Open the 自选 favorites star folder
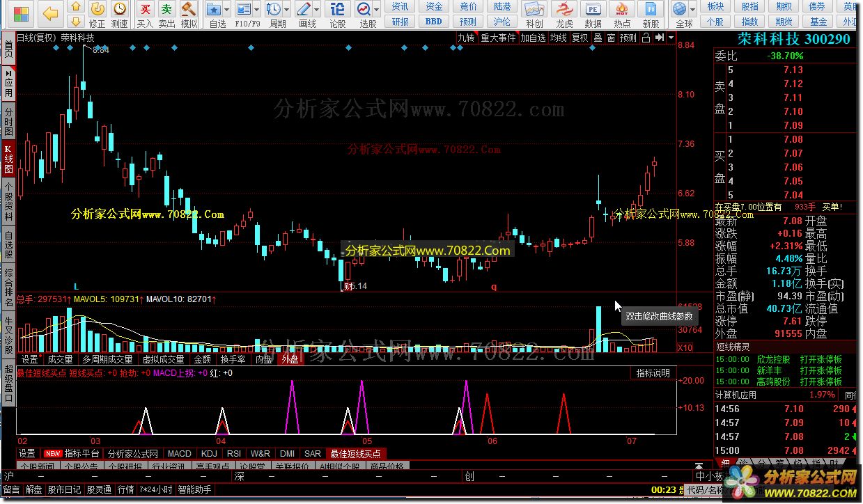The width and height of the screenshot is (863, 504). 214,9
